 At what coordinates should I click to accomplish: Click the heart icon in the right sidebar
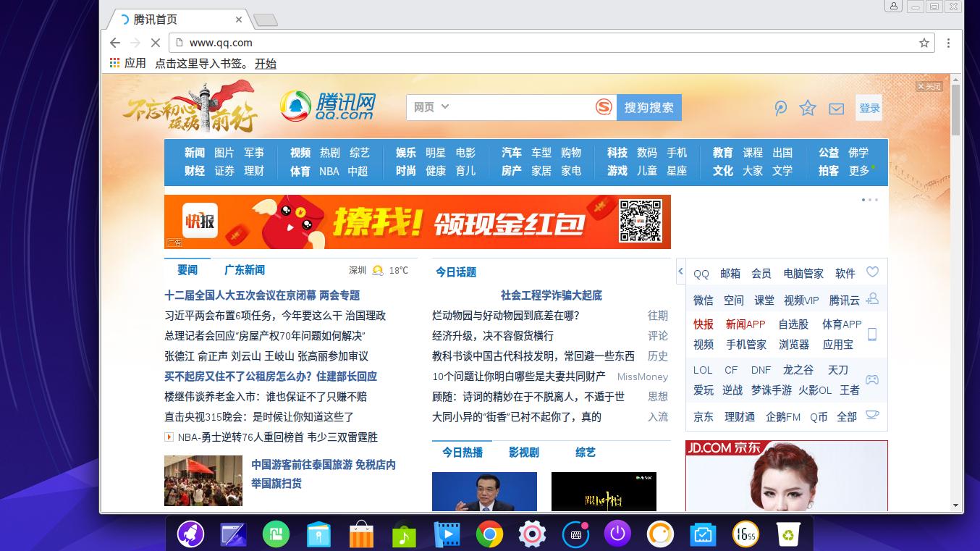tap(873, 272)
